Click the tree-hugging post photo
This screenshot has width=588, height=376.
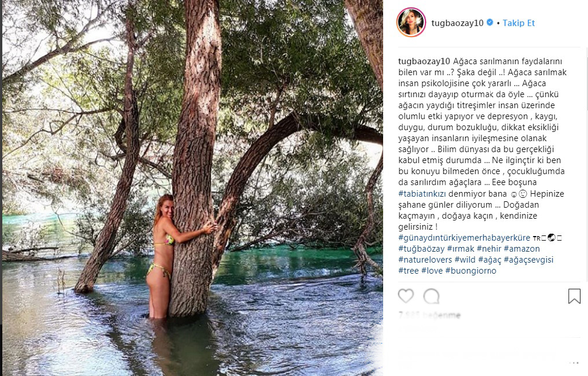[x=192, y=188]
